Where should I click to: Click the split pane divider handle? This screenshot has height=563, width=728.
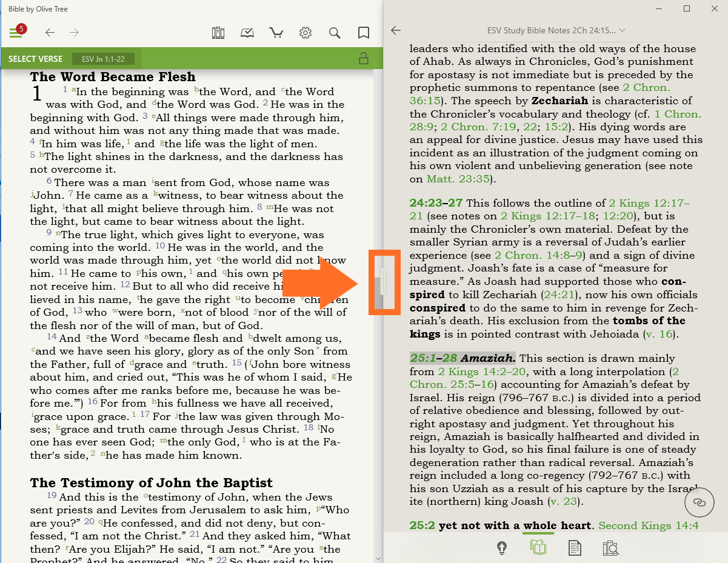(384, 282)
